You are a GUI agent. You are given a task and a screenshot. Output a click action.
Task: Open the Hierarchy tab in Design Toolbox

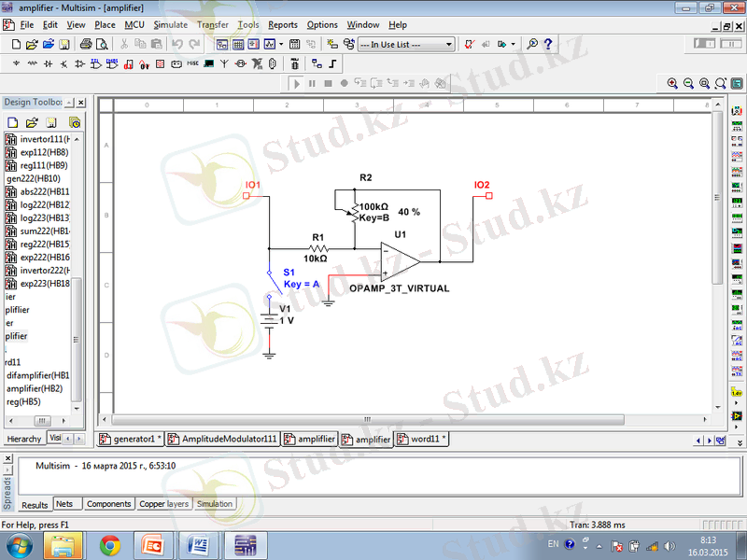(24, 439)
